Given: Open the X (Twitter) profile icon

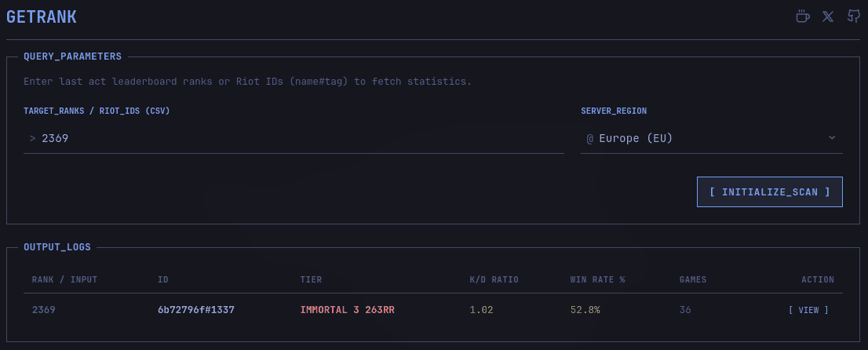Looking at the screenshot, I should (x=827, y=16).
